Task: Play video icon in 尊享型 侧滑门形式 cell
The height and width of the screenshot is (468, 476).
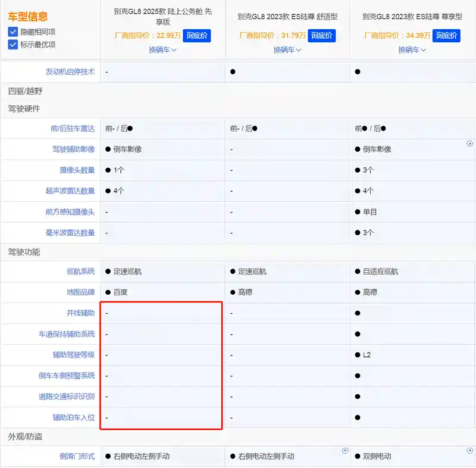Action: click(x=469, y=451)
